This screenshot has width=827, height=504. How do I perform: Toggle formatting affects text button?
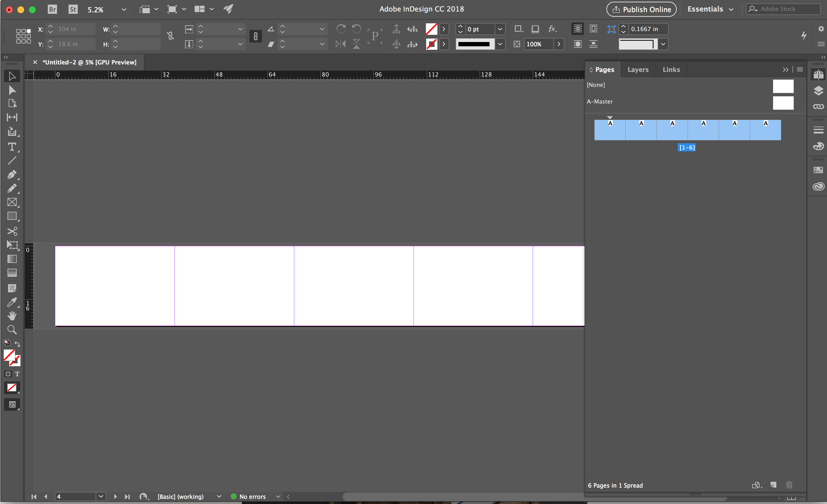17,374
